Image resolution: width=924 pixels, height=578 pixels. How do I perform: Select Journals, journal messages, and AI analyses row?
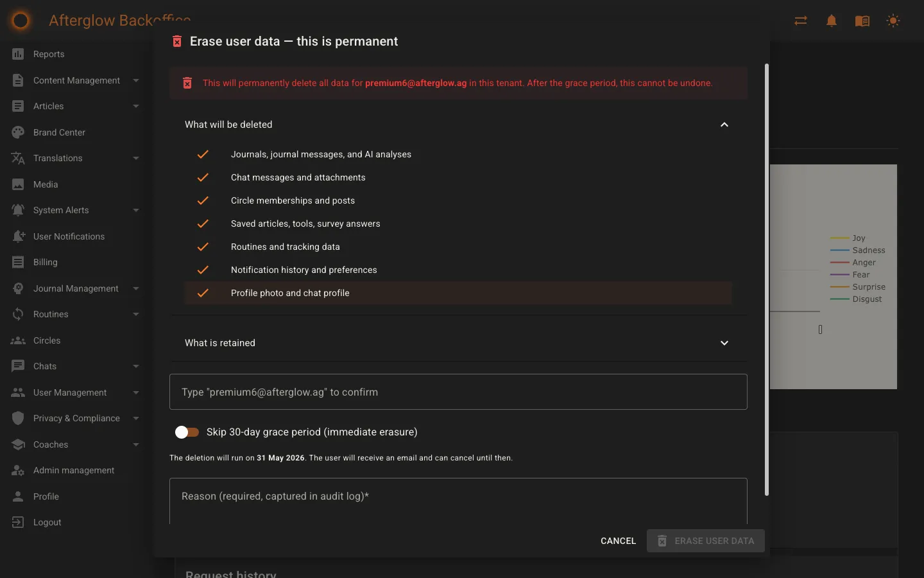(x=458, y=154)
